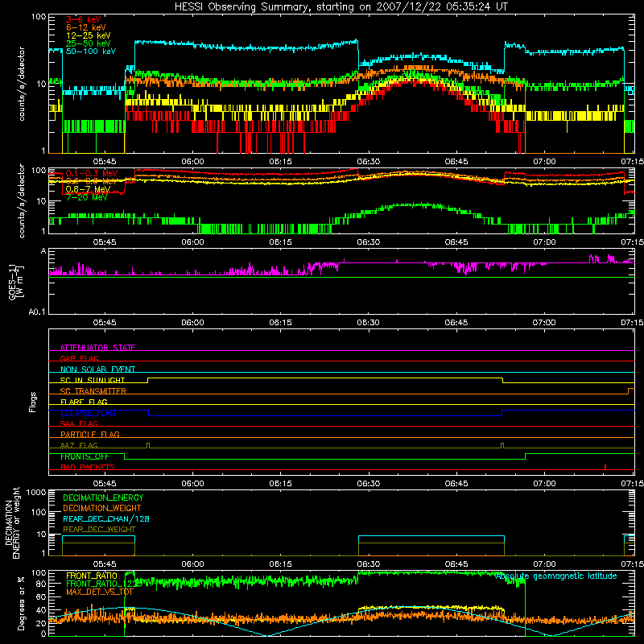Image resolution: width=644 pixels, height=644 pixels.
Task: Click the HESSI Observing Summary title text
Action: pyautogui.click(x=341, y=7)
